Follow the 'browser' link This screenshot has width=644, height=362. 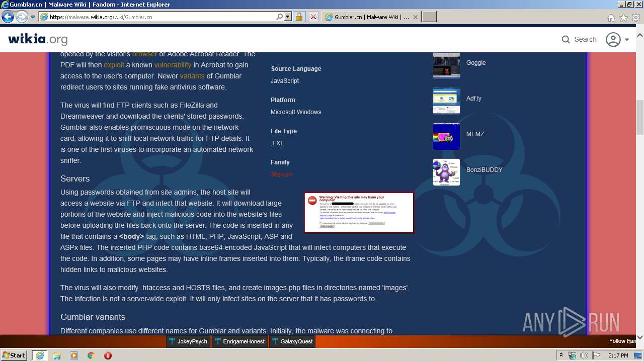pos(144,54)
